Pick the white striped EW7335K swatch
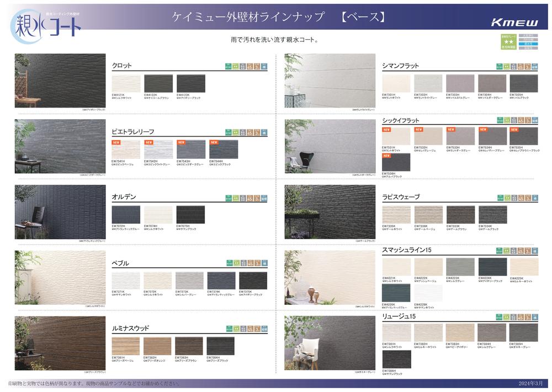 point(396,215)
